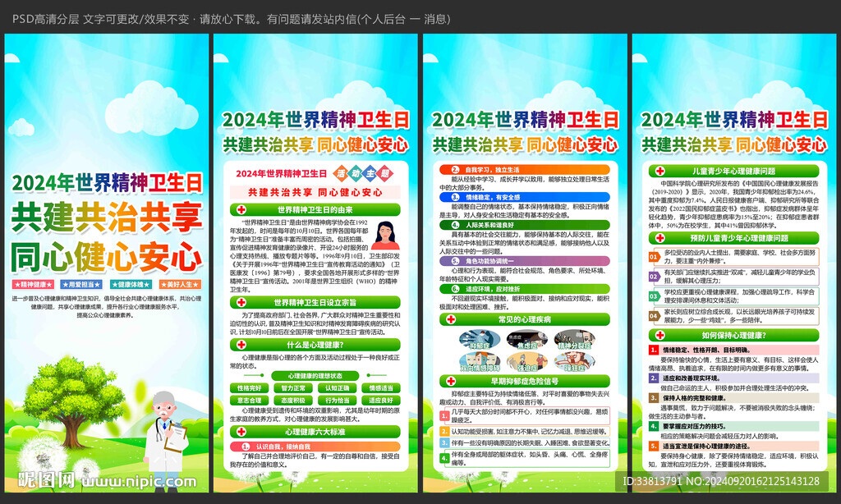
Task: Click the red 2024年世界精神卫生日 heading beside 活动主题
Action: coord(281,174)
